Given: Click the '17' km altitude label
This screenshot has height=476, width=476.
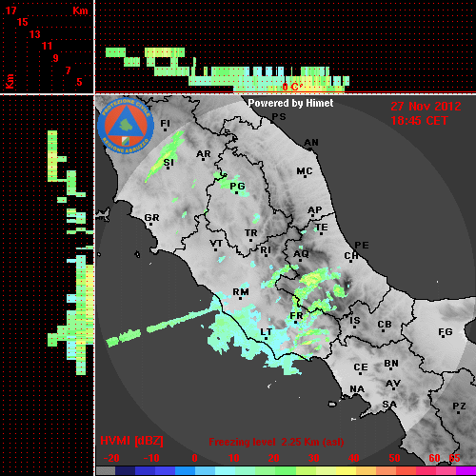Looking at the screenshot, I should coord(10,10).
